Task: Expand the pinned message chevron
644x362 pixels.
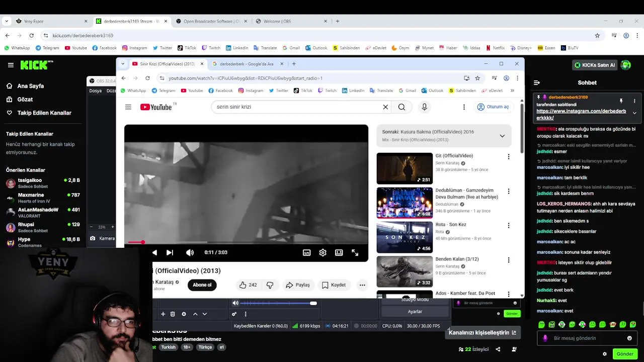Action: pos(634,113)
